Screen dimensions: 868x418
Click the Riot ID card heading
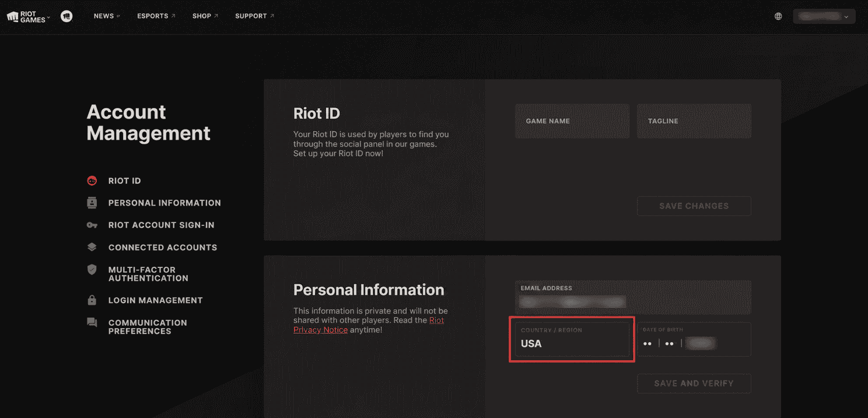pos(317,113)
